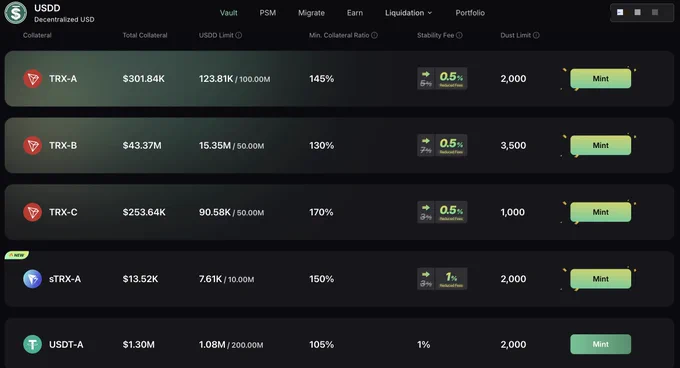The width and height of the screenshot is (680, 368).
Task: Switch to the PSM tab
Action: (268, 13)
